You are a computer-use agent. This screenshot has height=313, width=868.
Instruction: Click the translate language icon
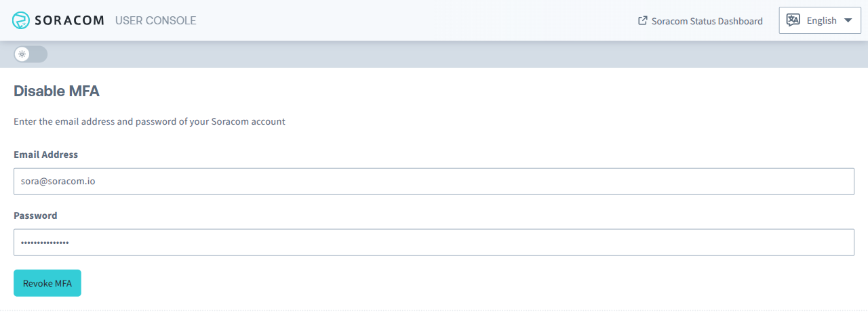coord(793,20)
